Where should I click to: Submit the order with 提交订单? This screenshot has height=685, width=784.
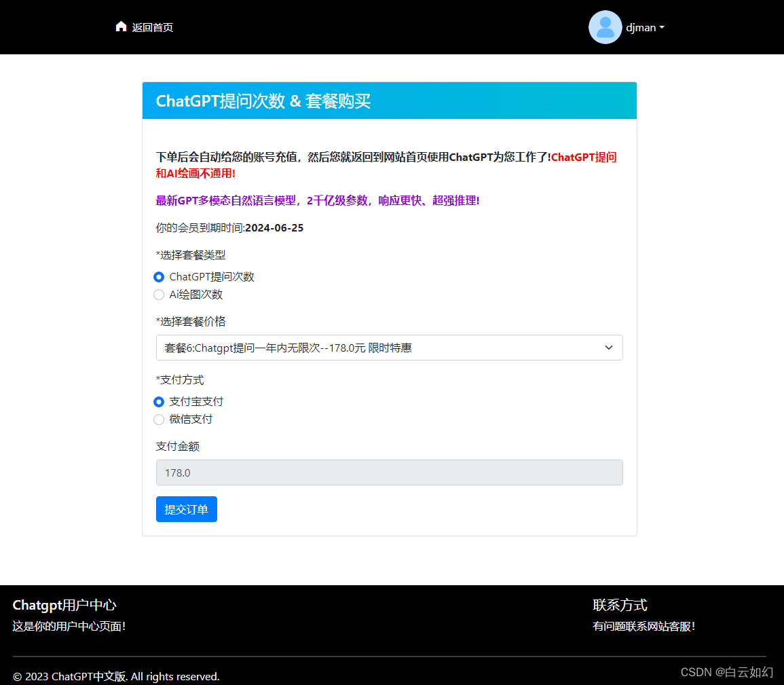point(187,509)
